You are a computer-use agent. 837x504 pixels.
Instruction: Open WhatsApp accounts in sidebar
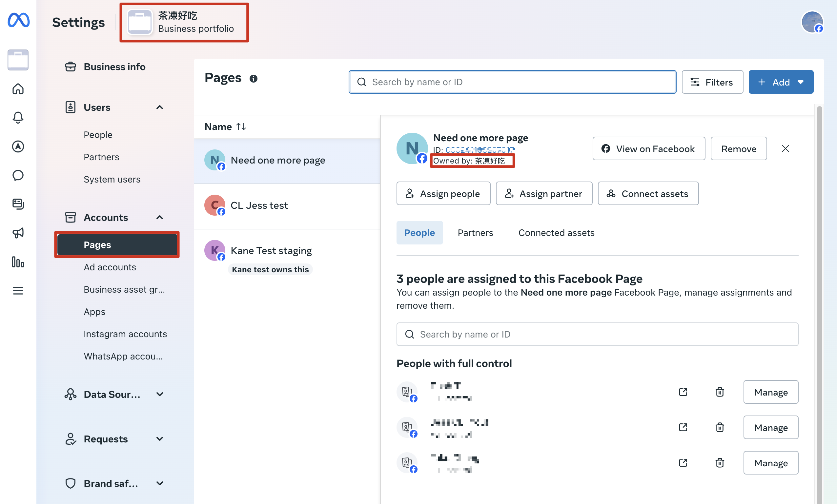click(x=123, y=356)
